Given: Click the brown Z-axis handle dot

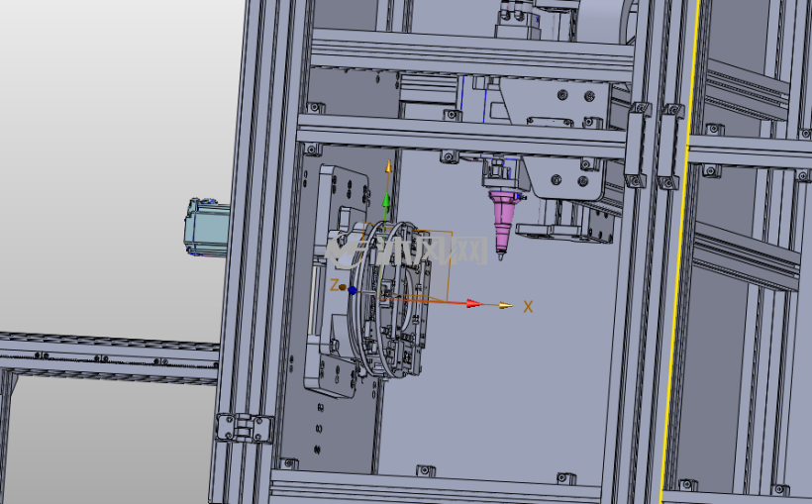Looking at the screenshot, I should [x=343, y=287].
